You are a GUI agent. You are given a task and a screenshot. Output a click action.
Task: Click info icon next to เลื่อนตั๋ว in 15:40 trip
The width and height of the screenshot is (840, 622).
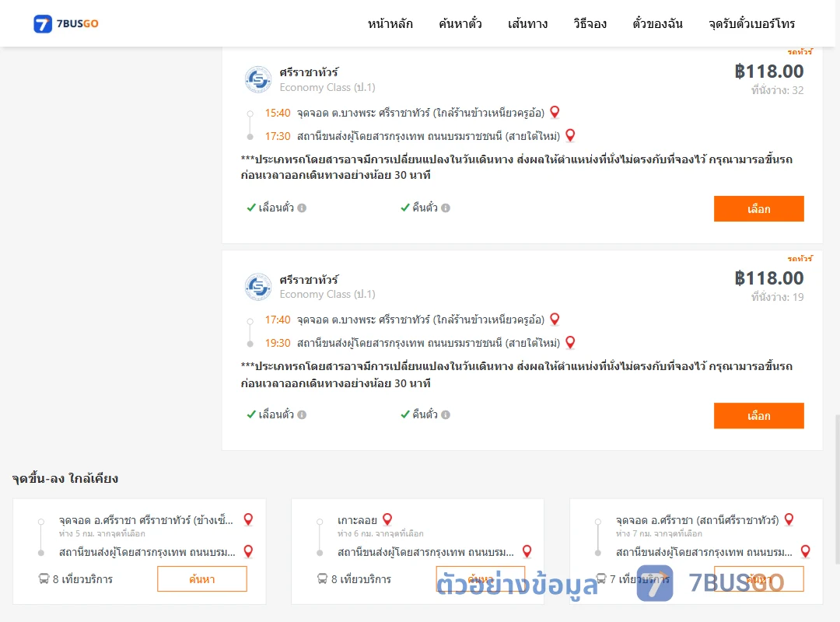302,208
